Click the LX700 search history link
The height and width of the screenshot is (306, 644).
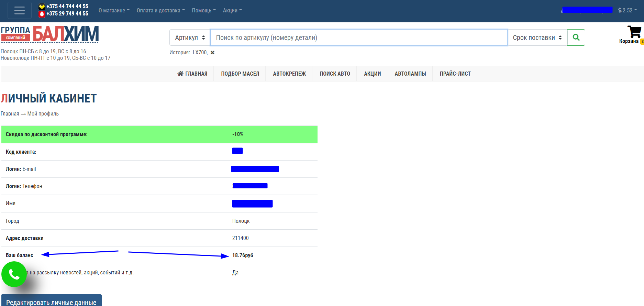200,53
